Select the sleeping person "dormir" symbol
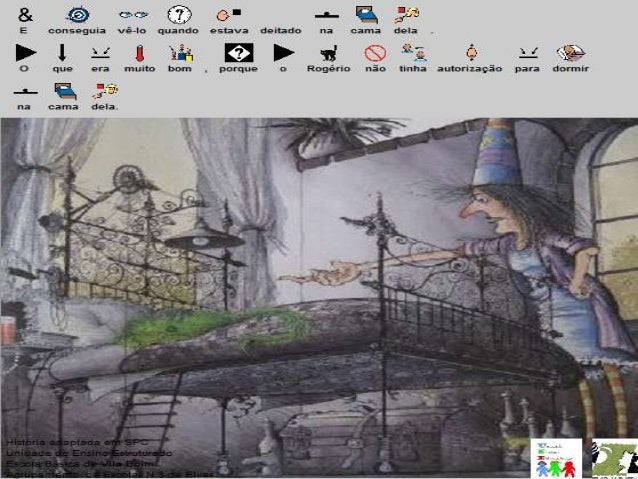 tap(570, 52)
